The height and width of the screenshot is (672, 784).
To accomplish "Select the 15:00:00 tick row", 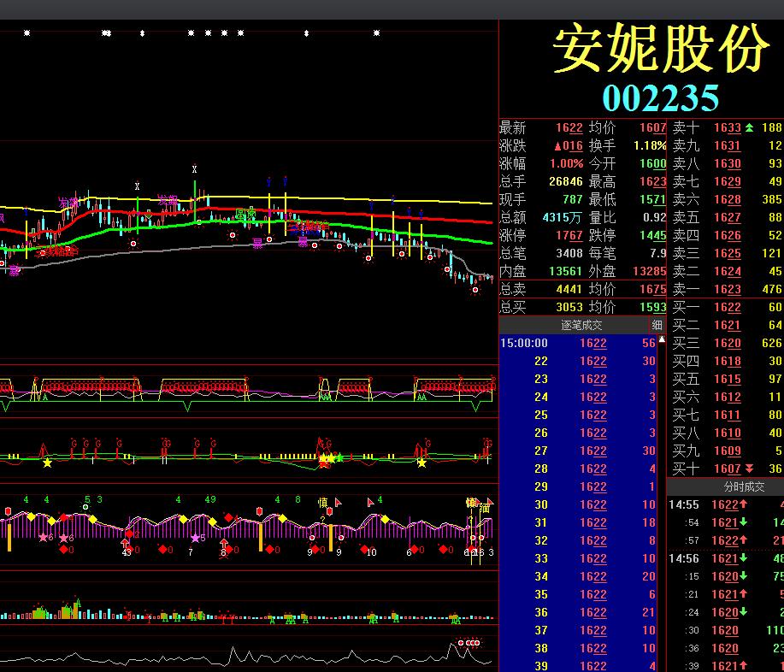I will [x=578, y=344].
